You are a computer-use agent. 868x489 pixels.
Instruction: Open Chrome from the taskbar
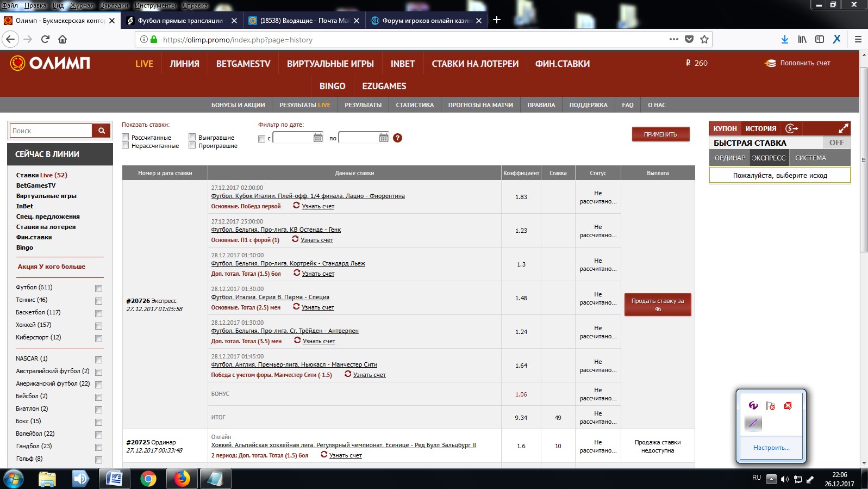148,479
